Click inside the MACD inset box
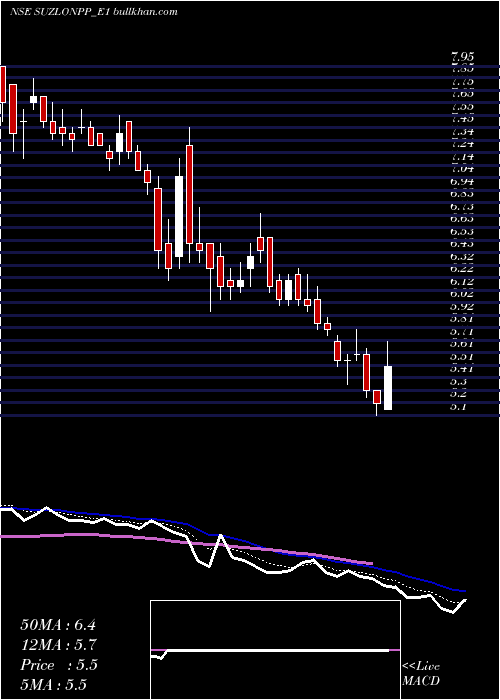The image size is (500, 700). tap(275, 650)
